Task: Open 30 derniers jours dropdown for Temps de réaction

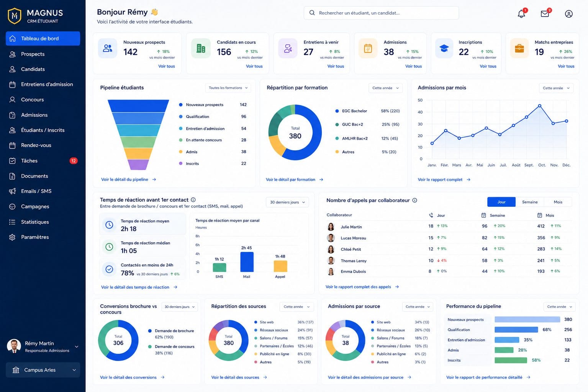Action: coord(287,202)
